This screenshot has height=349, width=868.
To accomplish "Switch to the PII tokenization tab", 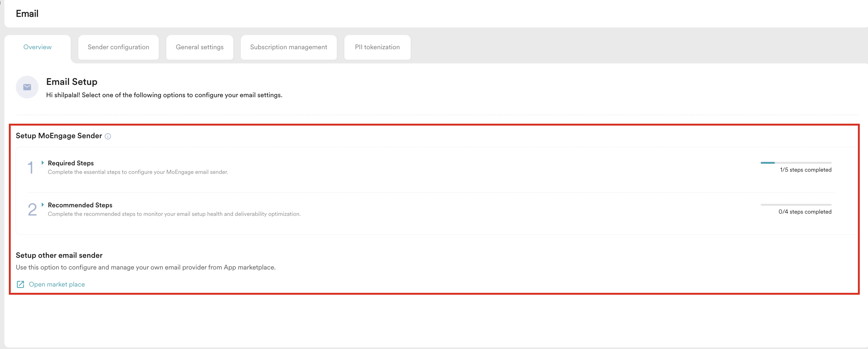I will [377, 47].
